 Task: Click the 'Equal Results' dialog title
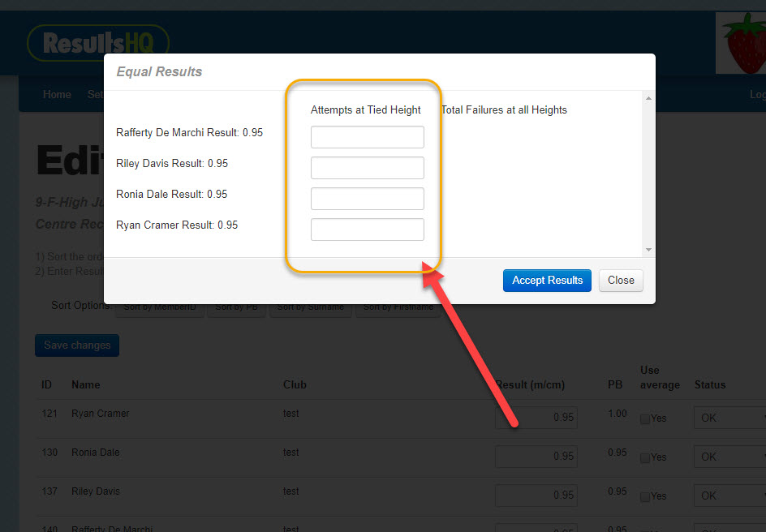[159, 71]
